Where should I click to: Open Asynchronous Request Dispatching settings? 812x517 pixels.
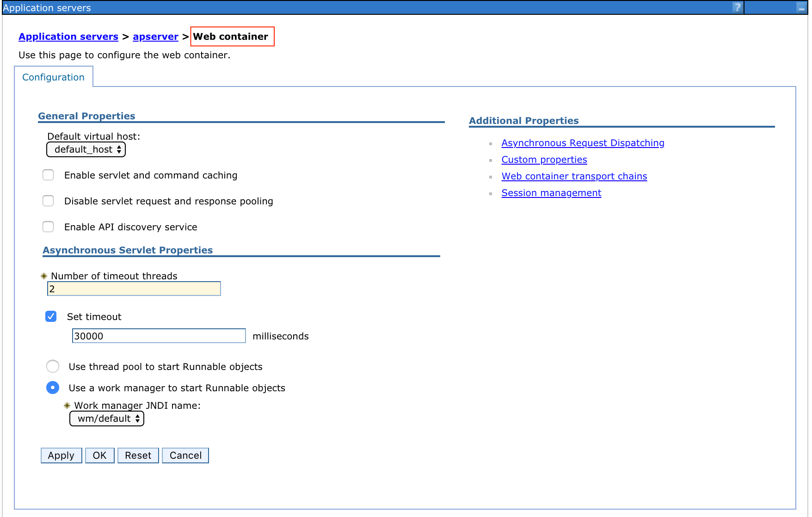583,143
